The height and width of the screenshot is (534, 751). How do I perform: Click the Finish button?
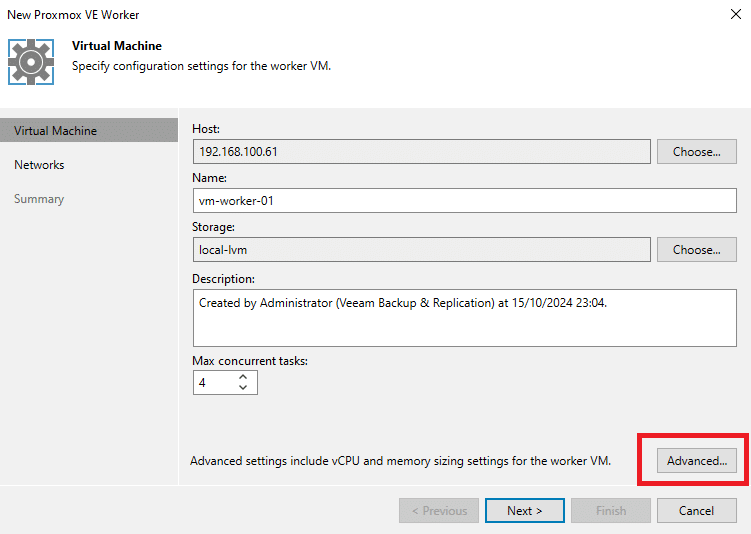611,511
